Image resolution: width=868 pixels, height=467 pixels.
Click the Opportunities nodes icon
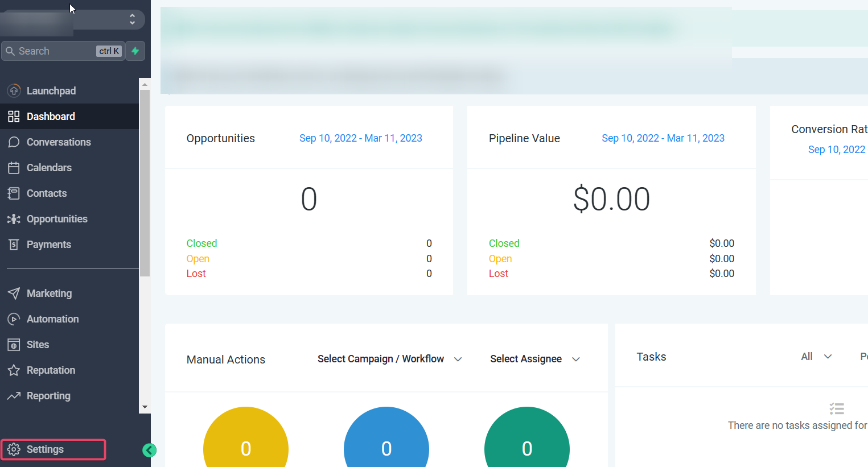click(14, 218)
